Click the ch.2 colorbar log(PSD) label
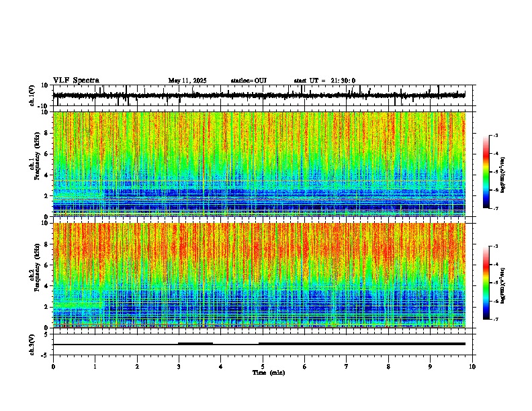 pyautogui.click(x=503, y=285)
